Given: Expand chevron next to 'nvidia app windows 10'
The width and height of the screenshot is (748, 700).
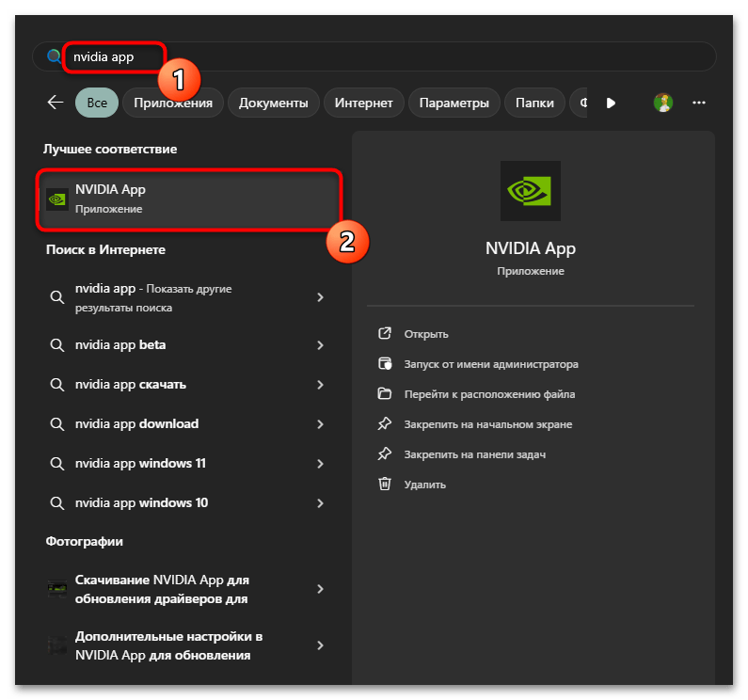Looking at the screenshot, I should (x=320, y=503).
